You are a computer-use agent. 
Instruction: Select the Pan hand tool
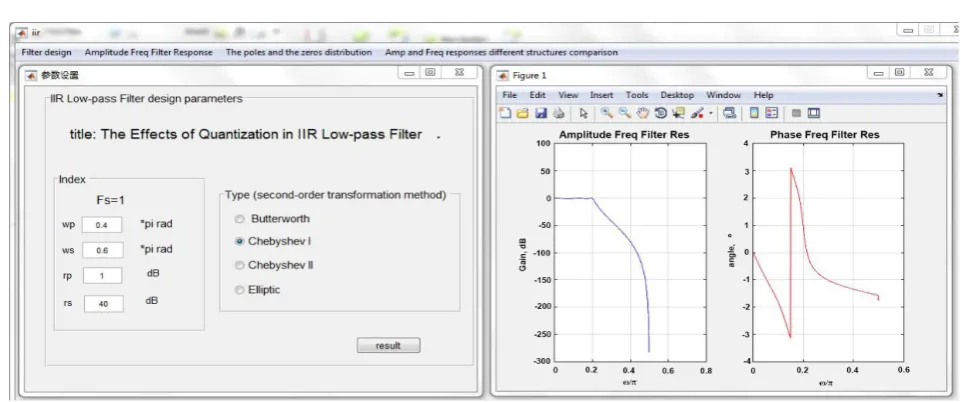tap(642, 113)
